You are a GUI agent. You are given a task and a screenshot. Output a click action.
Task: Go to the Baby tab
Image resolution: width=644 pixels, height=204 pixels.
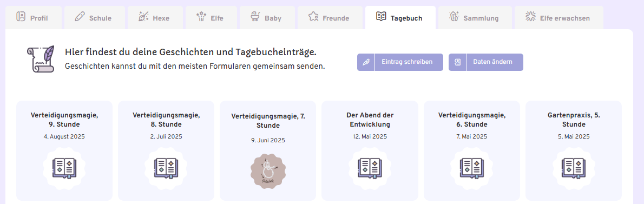(267, 18)
